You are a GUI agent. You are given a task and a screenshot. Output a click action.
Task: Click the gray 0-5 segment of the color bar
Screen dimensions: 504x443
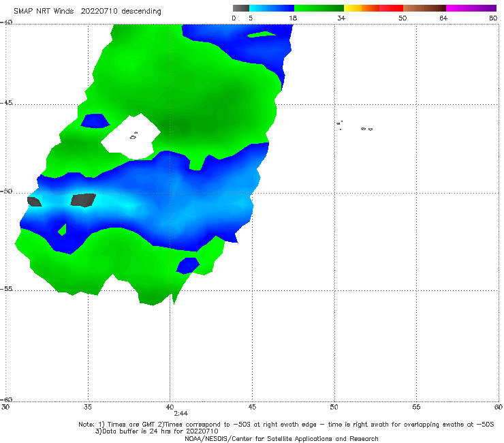click(x=241, y=8)
